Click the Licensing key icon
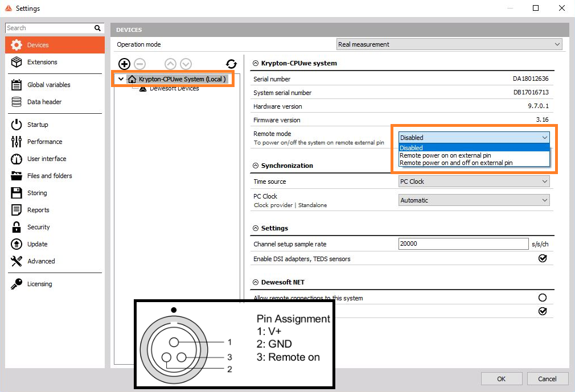 17,284
